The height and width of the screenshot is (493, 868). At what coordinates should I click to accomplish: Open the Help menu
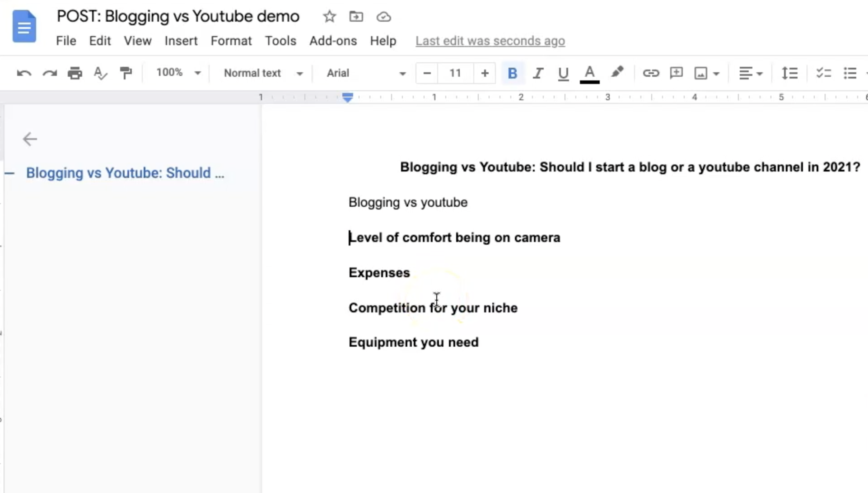(x=383, y=41)
